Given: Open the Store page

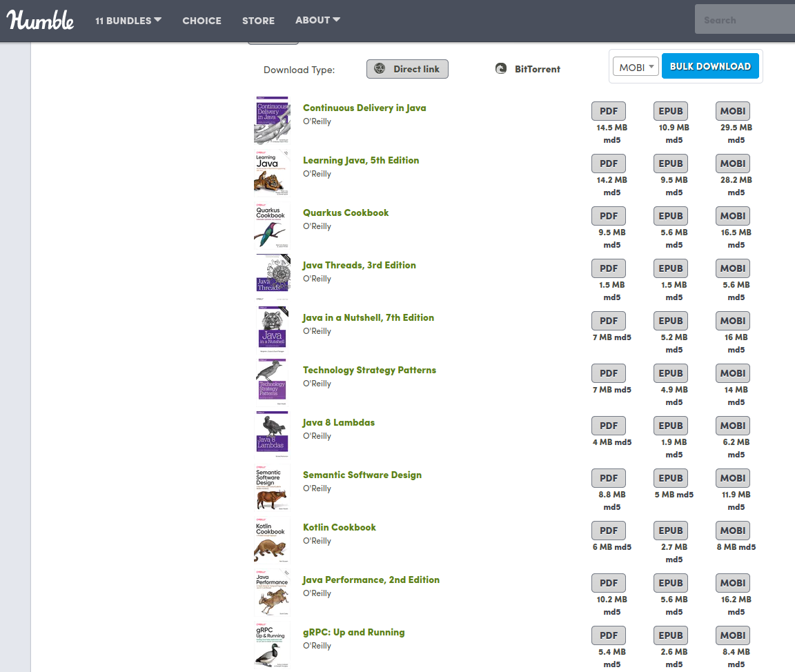Looking at the screenshot, I should [x=258, y=21].
